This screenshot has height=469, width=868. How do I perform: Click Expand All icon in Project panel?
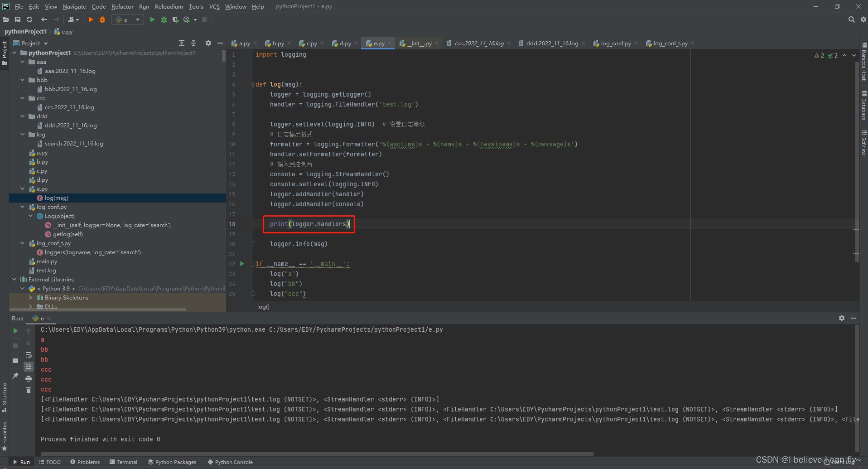point(182,43)
